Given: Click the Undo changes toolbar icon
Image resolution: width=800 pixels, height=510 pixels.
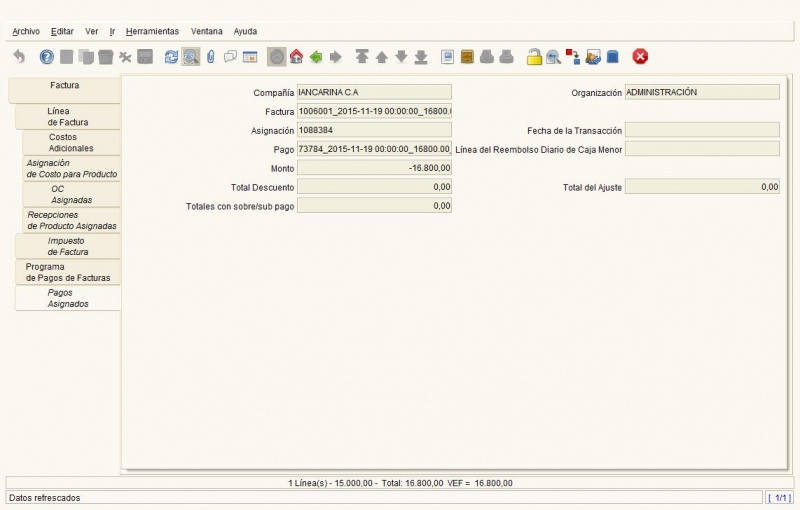Looking at the screenshot, I should (19, 57).
